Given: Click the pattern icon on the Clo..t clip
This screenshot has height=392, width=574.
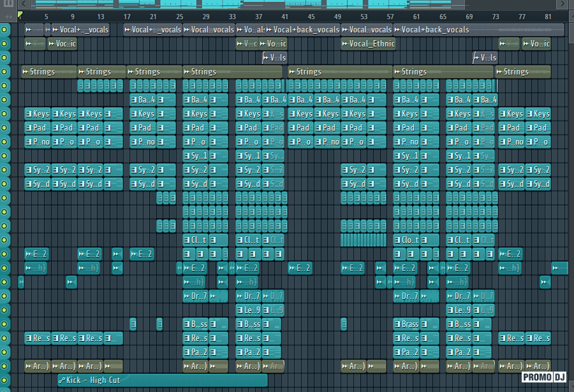Looking at the screenshot, I should click(x=397, y=240).
